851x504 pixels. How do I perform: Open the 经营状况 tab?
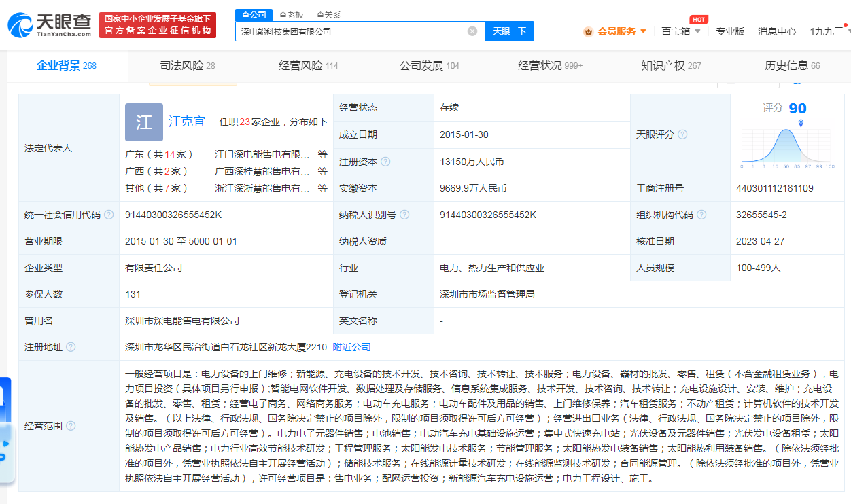tap(550, 66)
